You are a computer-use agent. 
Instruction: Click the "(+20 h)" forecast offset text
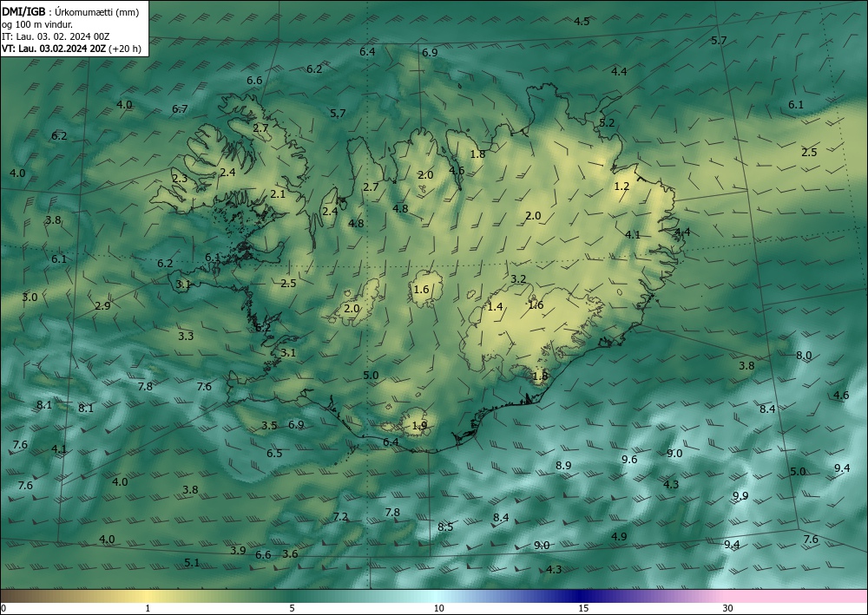tap(125, 49)
